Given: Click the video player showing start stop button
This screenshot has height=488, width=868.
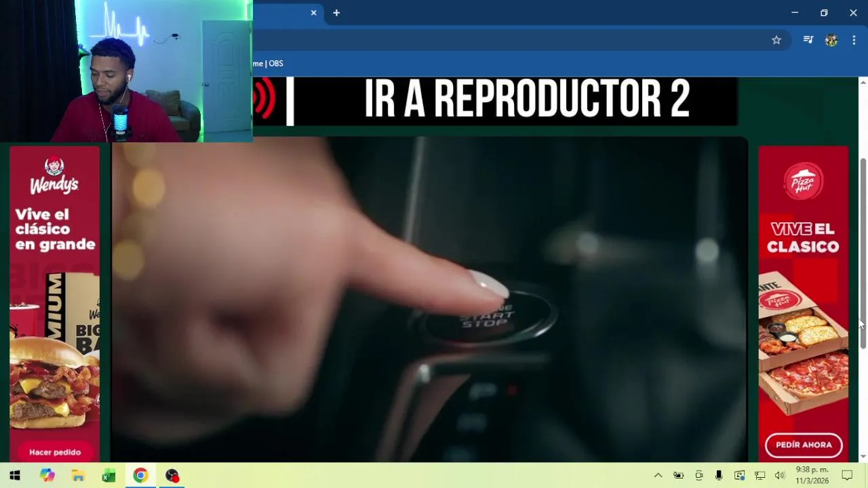Looking at the screenshot, I should pyautogui.click(x=429, y=299).
